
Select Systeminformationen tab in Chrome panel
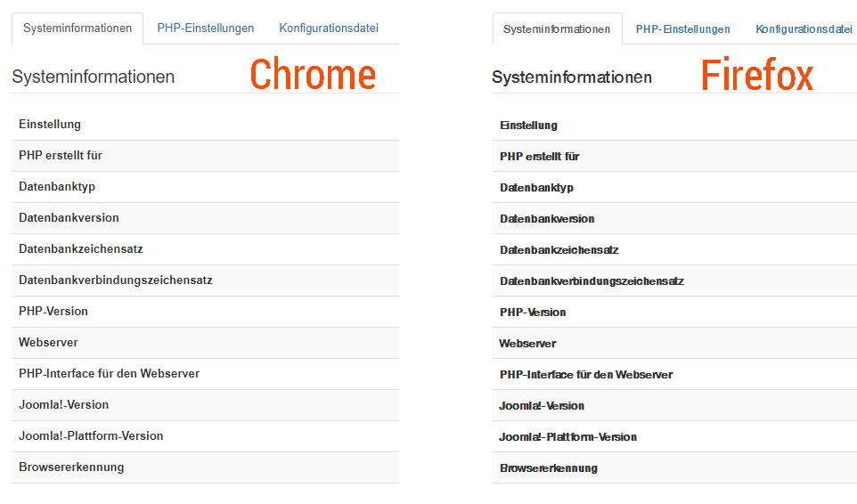78,28
